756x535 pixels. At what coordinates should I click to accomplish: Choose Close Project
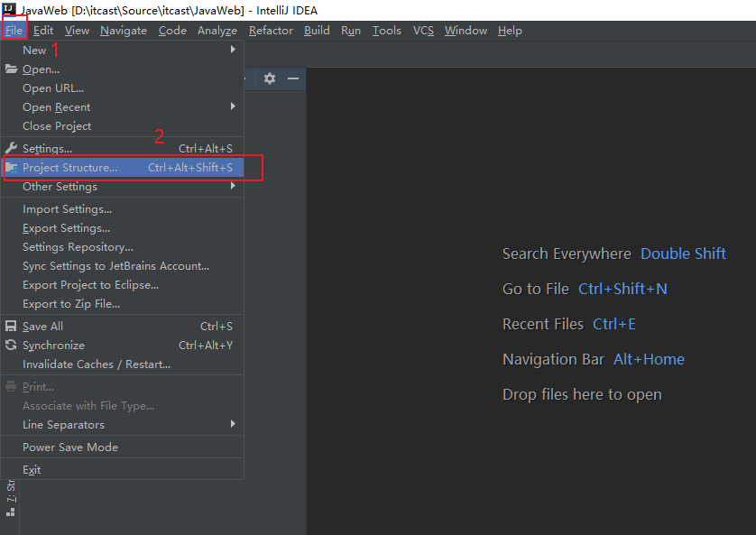click(x=123, y=125)
